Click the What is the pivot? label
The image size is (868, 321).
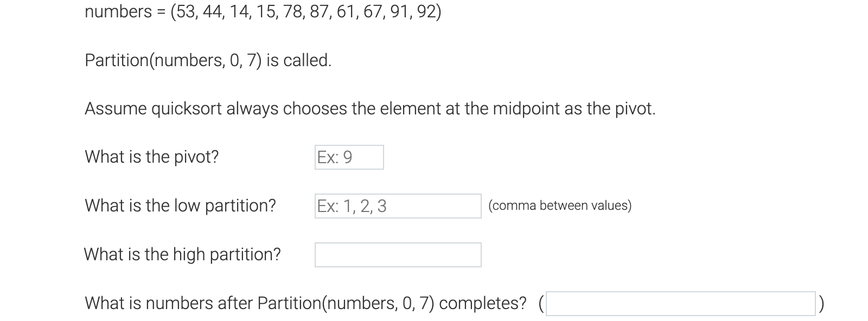click(152, 157)
